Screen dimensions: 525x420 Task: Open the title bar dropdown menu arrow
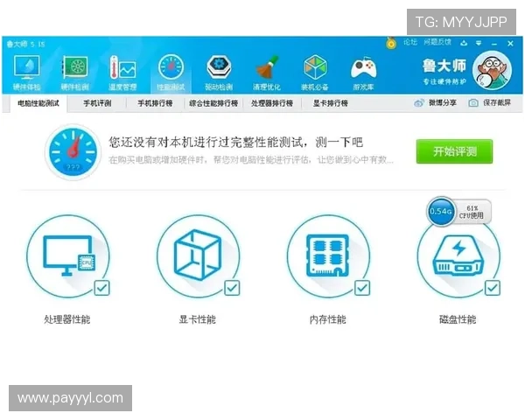(x=479, y=43)
